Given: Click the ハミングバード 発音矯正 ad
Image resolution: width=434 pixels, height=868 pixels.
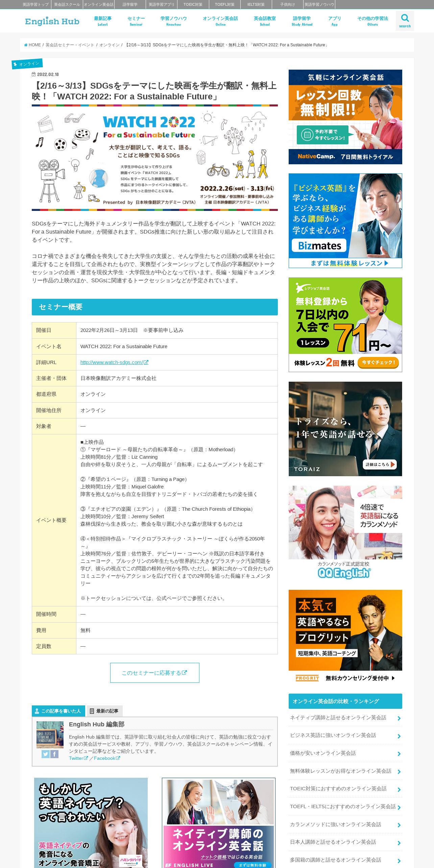Looking at the screenshot, I should coord(91,823).
